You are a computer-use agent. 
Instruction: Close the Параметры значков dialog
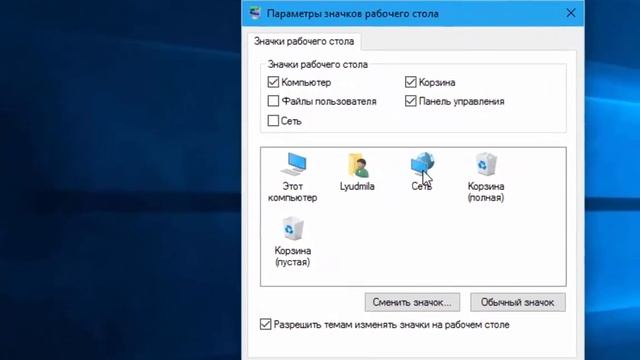click(x=571, y=13)
